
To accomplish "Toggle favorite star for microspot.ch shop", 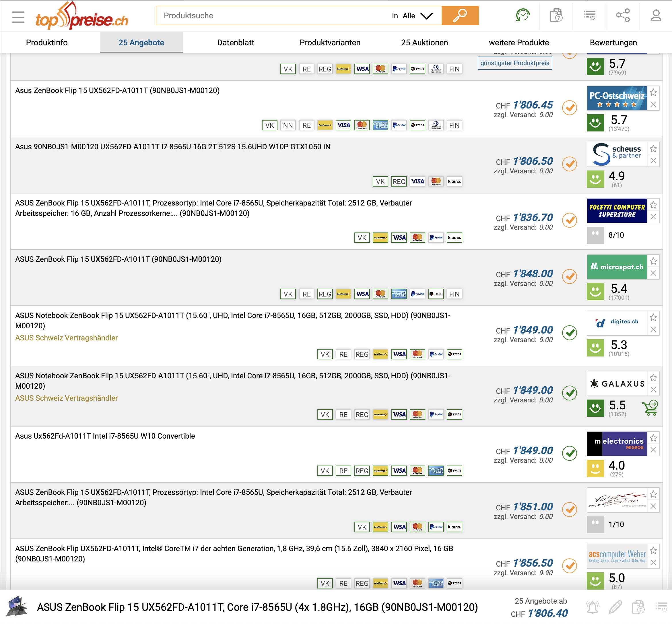I will point(653,261).
